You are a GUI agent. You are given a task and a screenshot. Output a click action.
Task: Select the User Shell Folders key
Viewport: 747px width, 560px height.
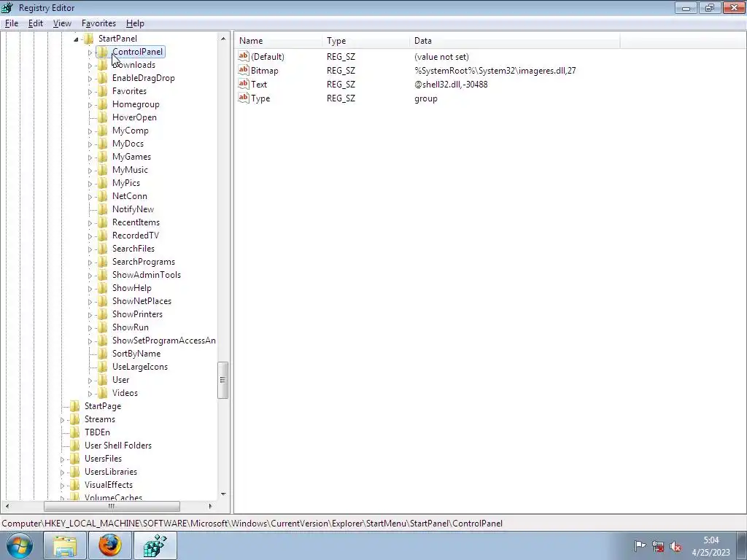coord(117,446)
